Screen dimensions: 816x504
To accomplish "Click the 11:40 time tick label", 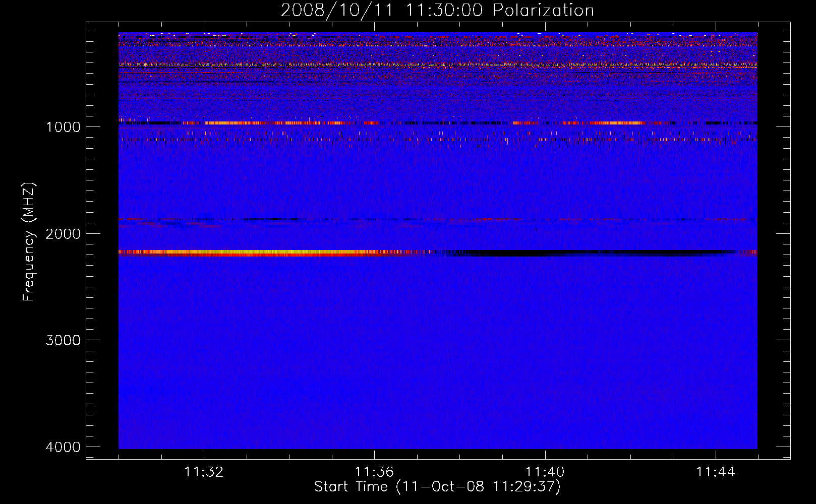I will tap(545, 472).
